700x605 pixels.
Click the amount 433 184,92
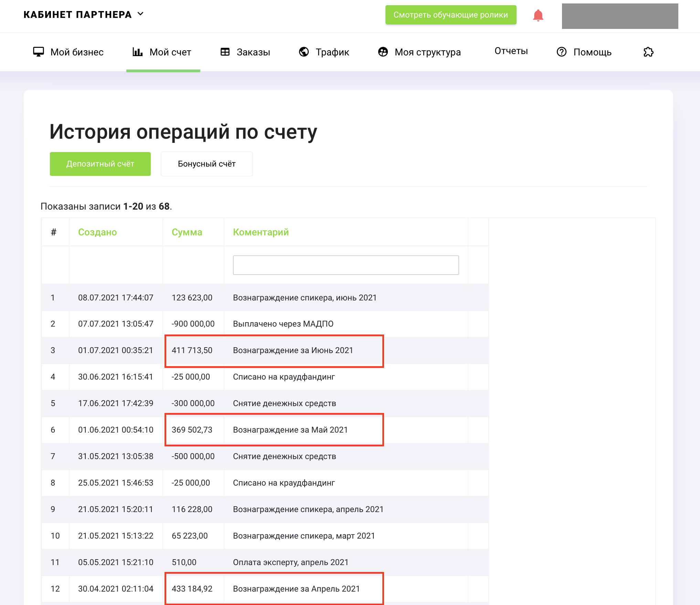pyautogui.click(x=192, y=589)
